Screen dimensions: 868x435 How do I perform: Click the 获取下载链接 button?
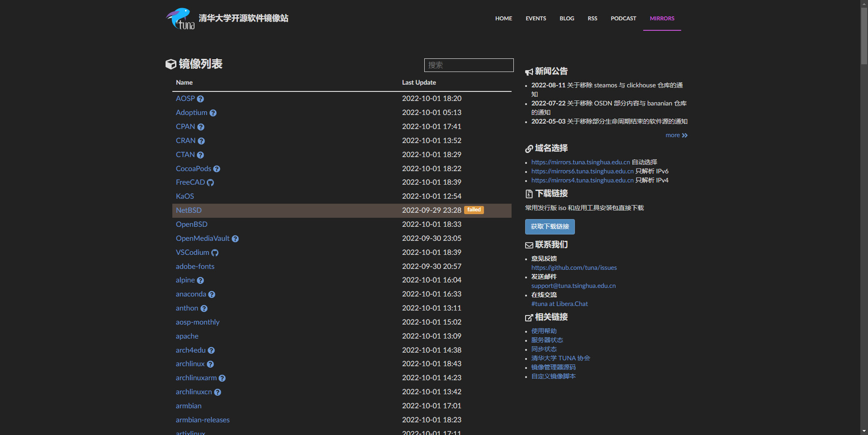[x=550, y=227]
